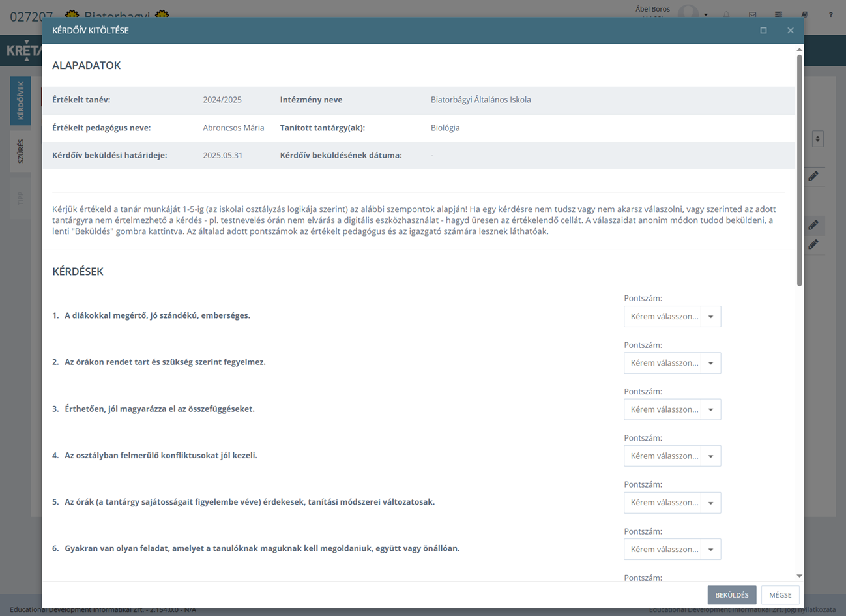The height and width of the screenshot is (616, 846).
Task: Open score dropdown for question 1
Action: pos(672,316)
